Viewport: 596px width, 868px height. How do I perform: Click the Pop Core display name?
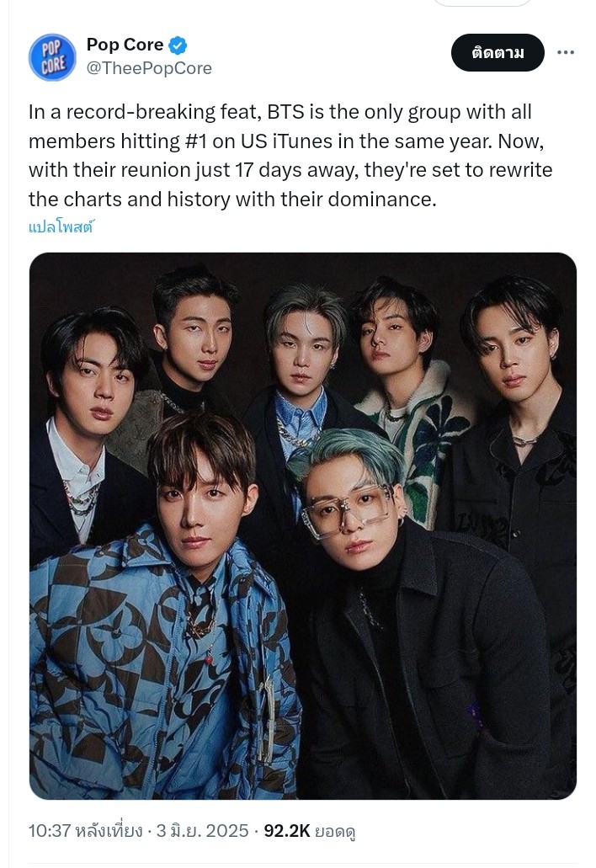125,45
